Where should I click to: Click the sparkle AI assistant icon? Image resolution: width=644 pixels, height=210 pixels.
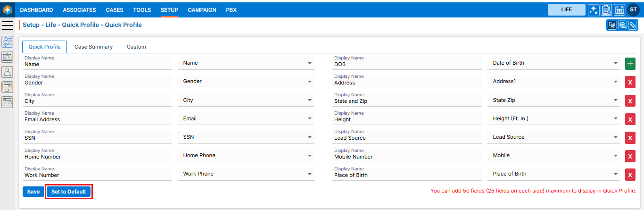pos(594,10)
